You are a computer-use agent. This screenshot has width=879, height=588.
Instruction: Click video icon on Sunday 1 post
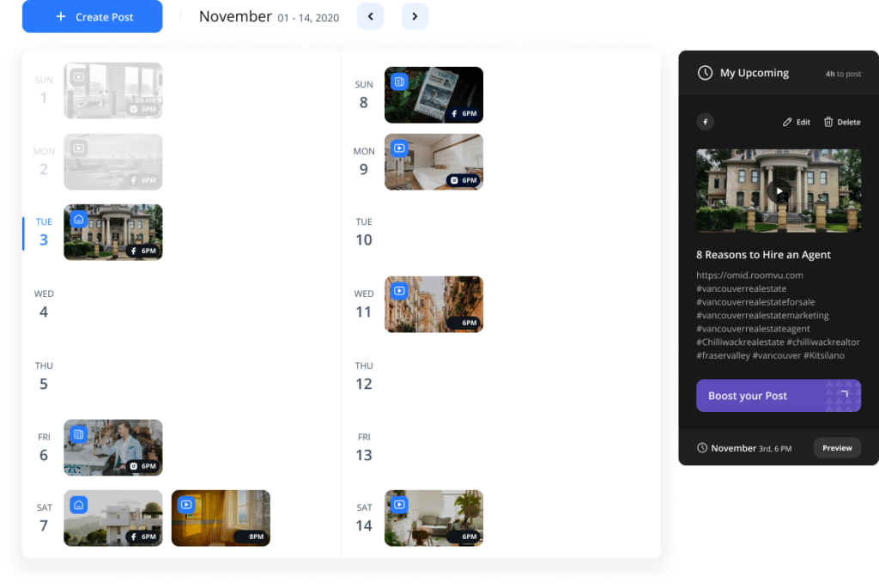79,77
